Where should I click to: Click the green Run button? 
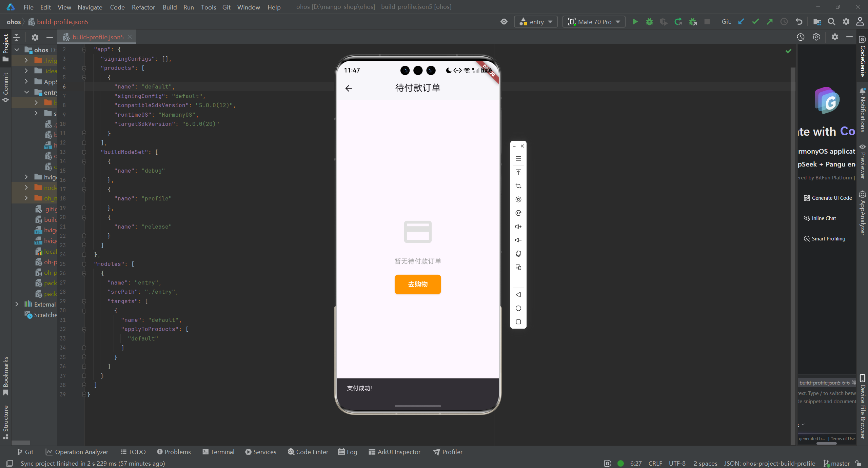[x=635, y=22]
